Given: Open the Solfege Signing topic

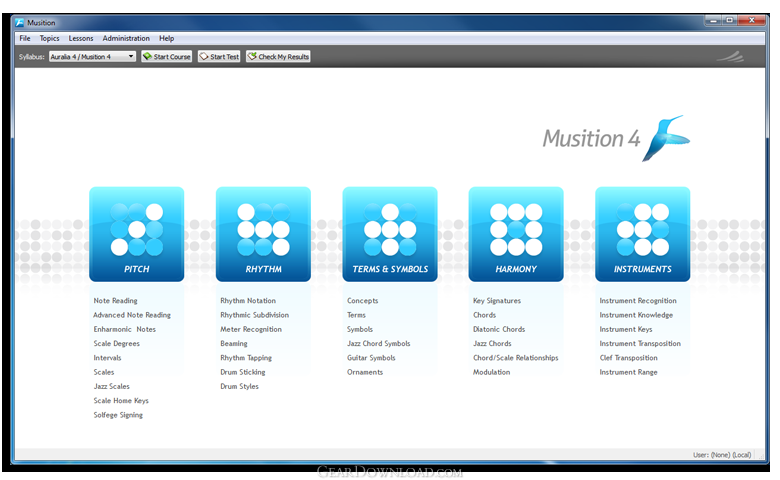Looking at the screenshot, I should click(118, 415).
